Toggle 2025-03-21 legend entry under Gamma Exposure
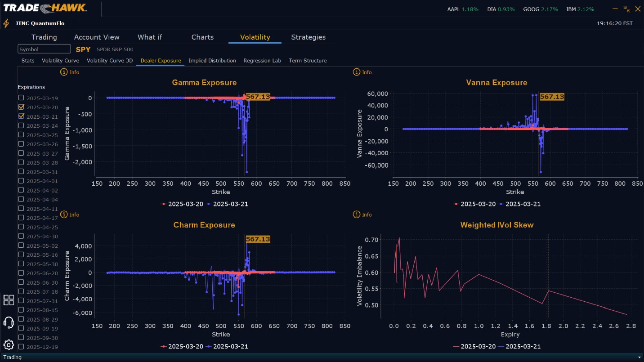 [227, 204]
